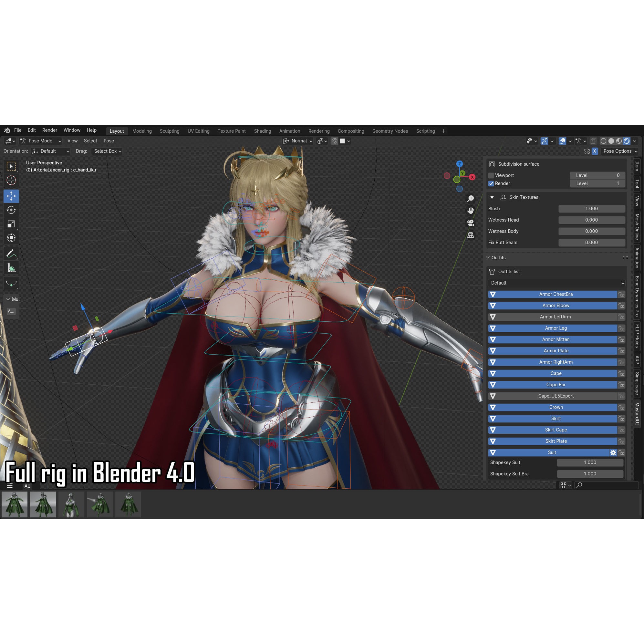The width and height of the screenshot is (644, 644).
Task: Select the Annotate tool
Action: [x=12, y=253]
